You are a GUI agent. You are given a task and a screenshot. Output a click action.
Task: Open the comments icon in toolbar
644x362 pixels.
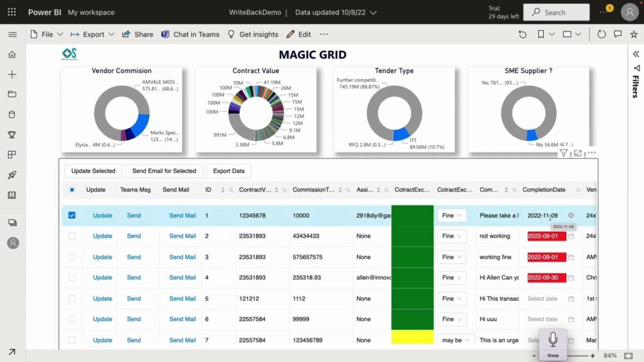618,35
